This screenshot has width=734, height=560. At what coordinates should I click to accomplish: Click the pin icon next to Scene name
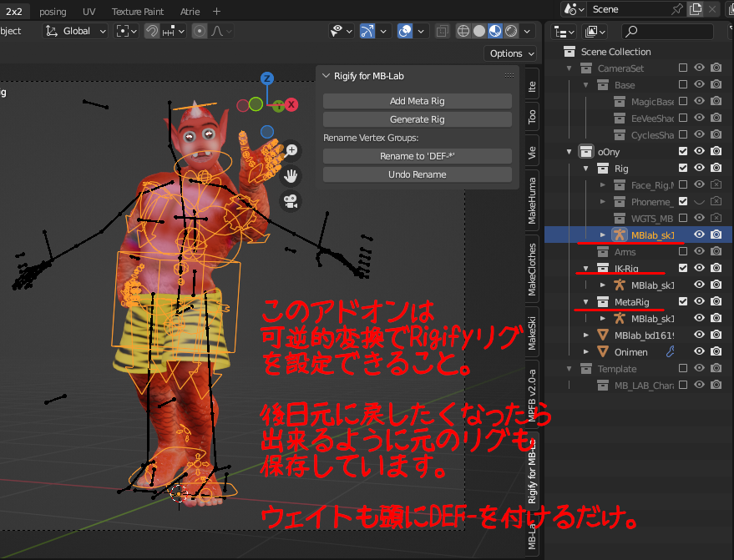pos(678,9)
